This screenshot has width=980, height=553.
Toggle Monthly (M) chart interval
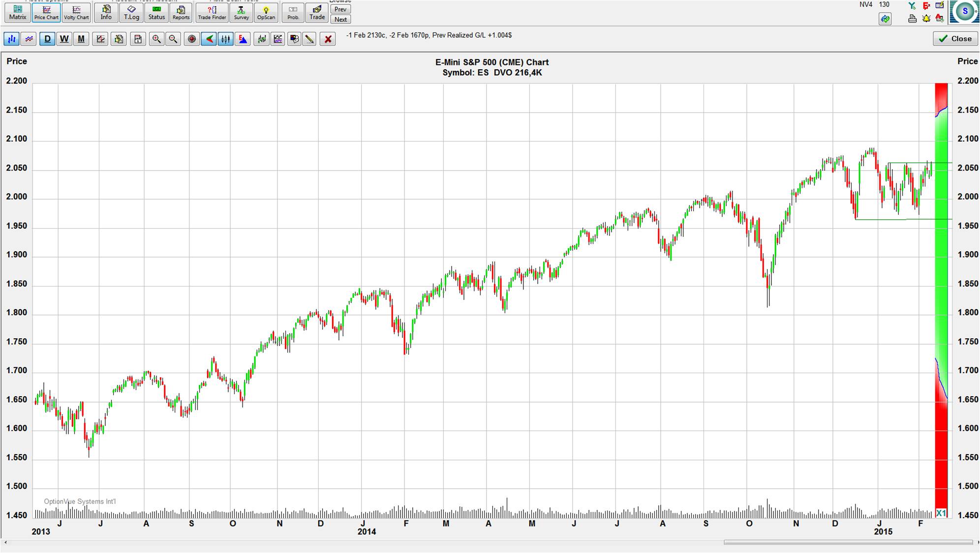pos(81,39)
